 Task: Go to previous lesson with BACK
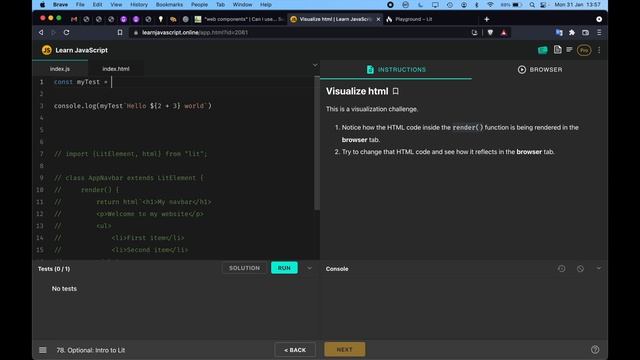coord(295,350)
